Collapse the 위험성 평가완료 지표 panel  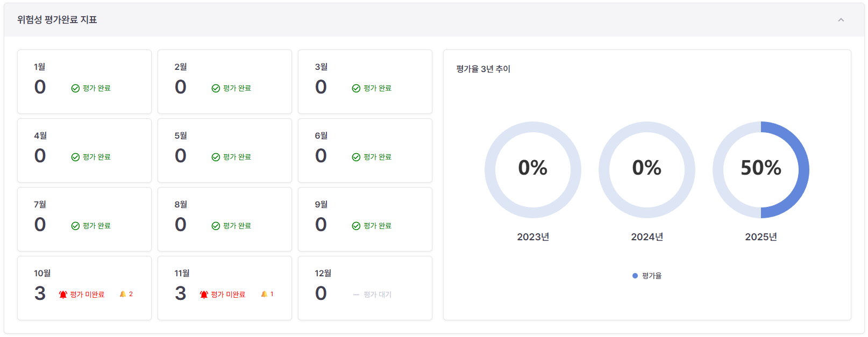(x=841, y=20)
